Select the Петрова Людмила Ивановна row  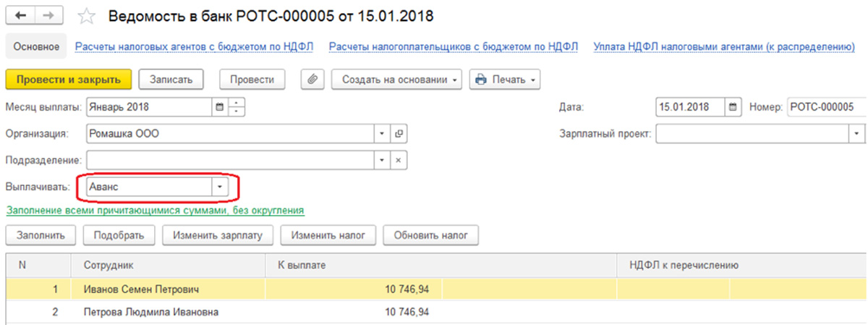[150, 313]
